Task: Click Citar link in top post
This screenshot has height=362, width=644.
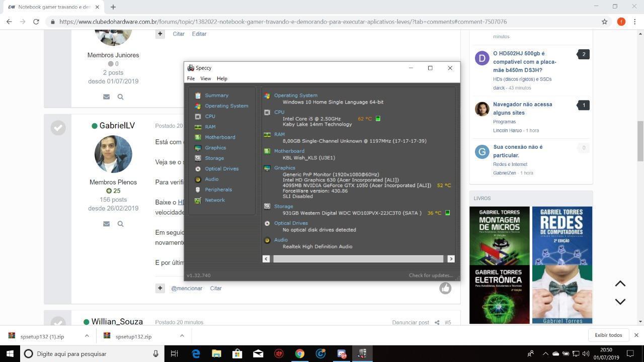Action: coord(179,34)
